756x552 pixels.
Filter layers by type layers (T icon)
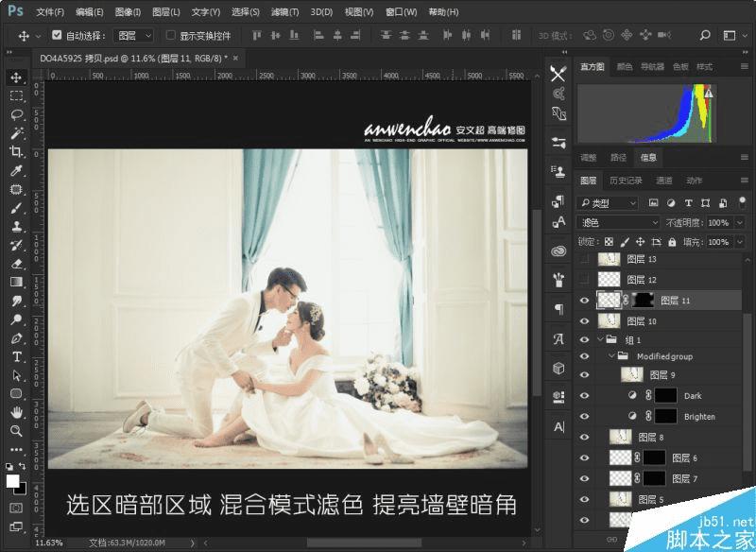click(x=689, y=203)
